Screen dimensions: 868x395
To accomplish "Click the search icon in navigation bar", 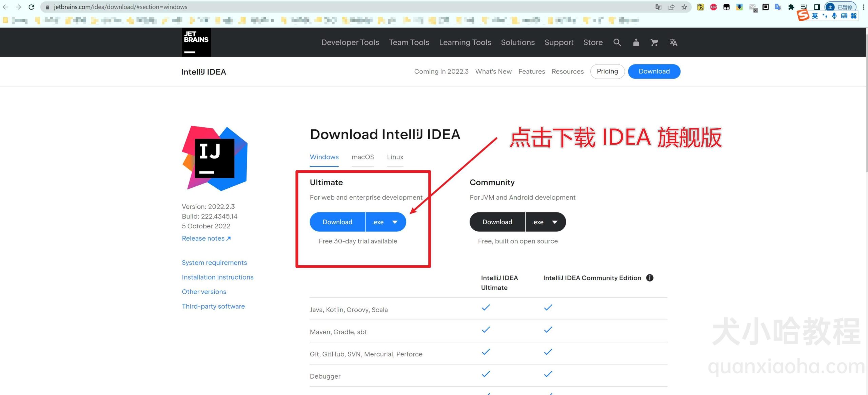I will click(616, 42).
